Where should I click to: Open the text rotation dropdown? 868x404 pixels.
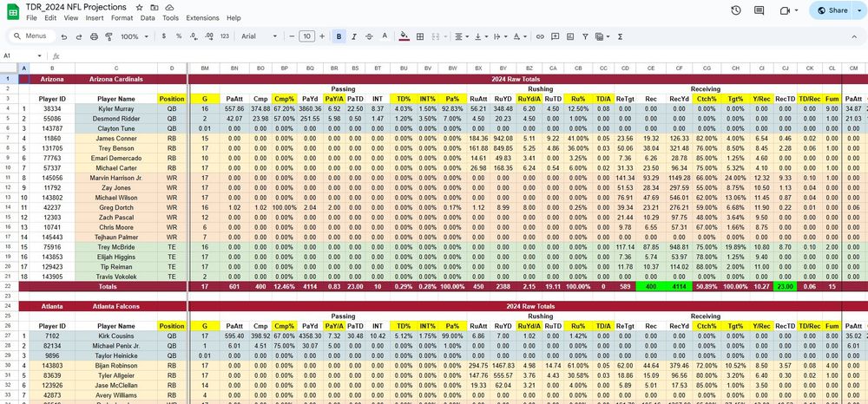pyautogui.click(x=519, y=36)
